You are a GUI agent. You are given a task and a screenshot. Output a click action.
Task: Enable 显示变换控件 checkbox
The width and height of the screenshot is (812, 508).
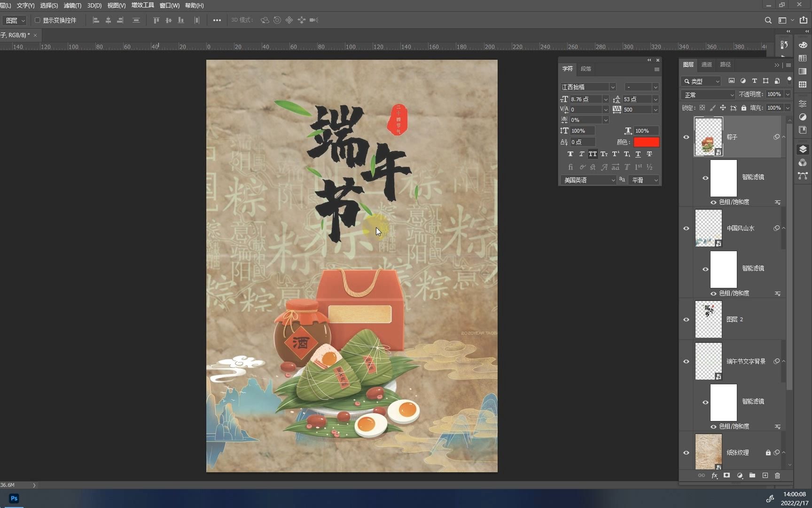point(38,20)
